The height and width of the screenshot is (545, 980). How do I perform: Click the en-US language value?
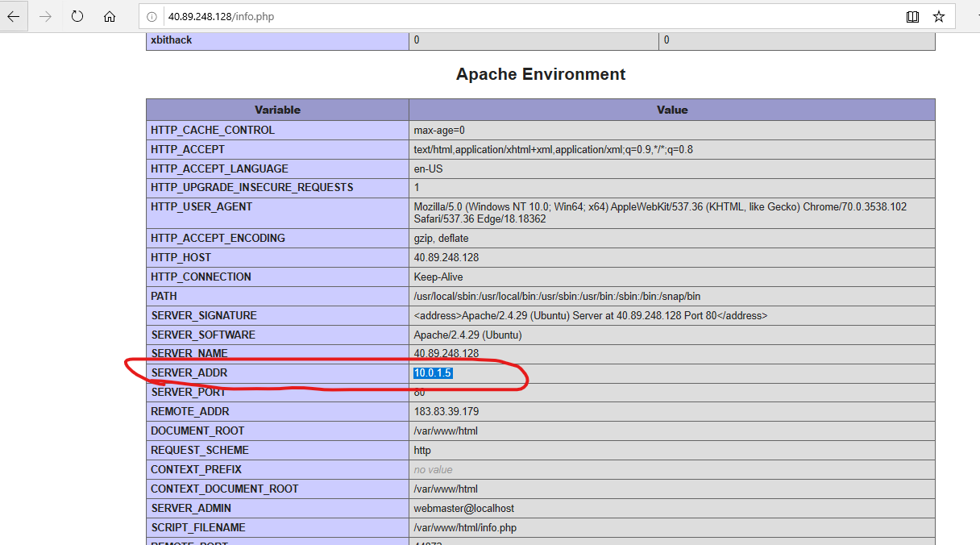tap(429, 168)
